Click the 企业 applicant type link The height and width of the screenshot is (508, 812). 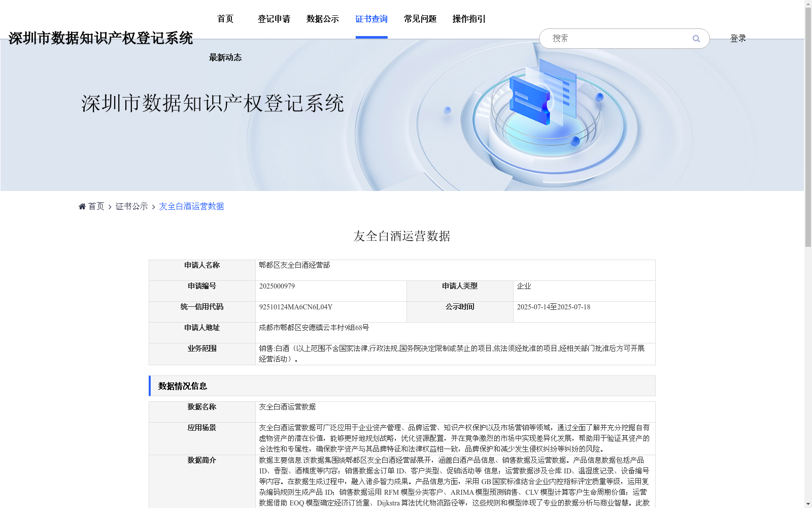click(524, 286)
